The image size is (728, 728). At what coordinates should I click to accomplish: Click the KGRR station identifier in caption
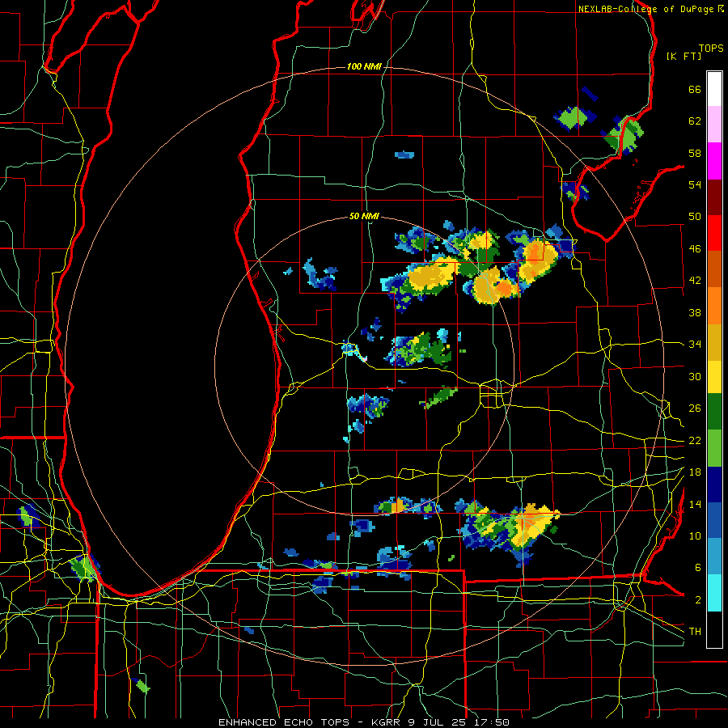[x=387, y=722]
